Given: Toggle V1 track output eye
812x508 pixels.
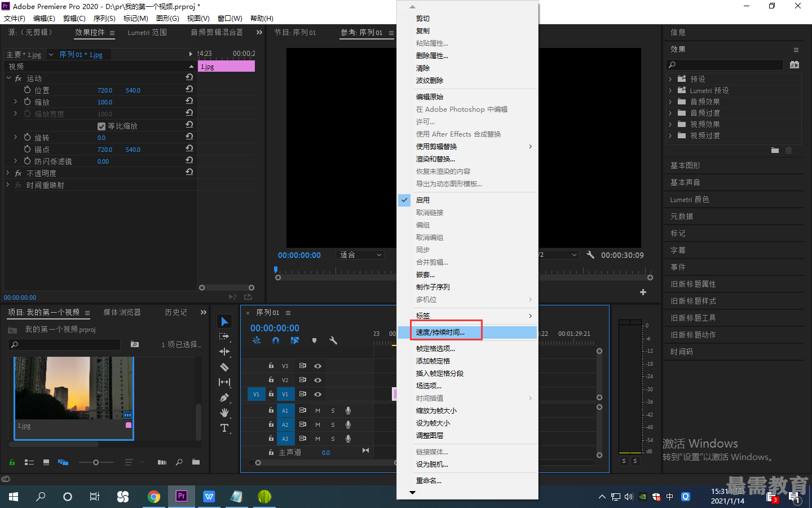Looking at the screenshot, I should tap(317, 394).
